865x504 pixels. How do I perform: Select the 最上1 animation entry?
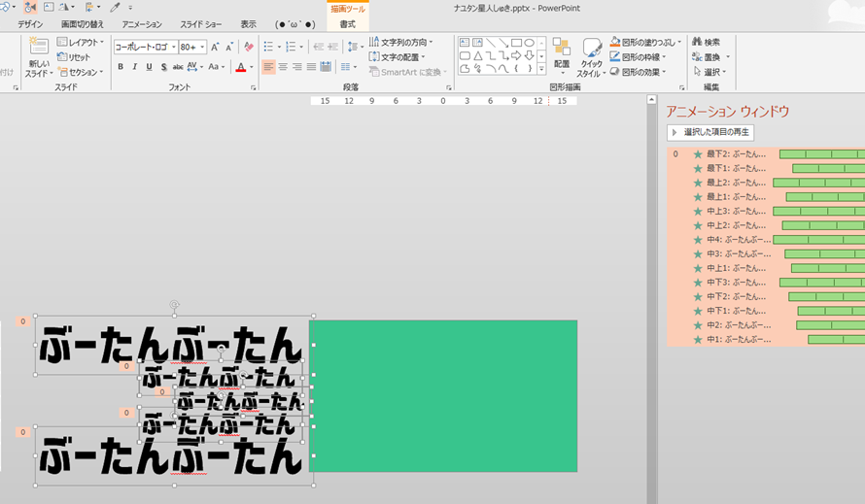pyautogui.click(x=766, y=197)
